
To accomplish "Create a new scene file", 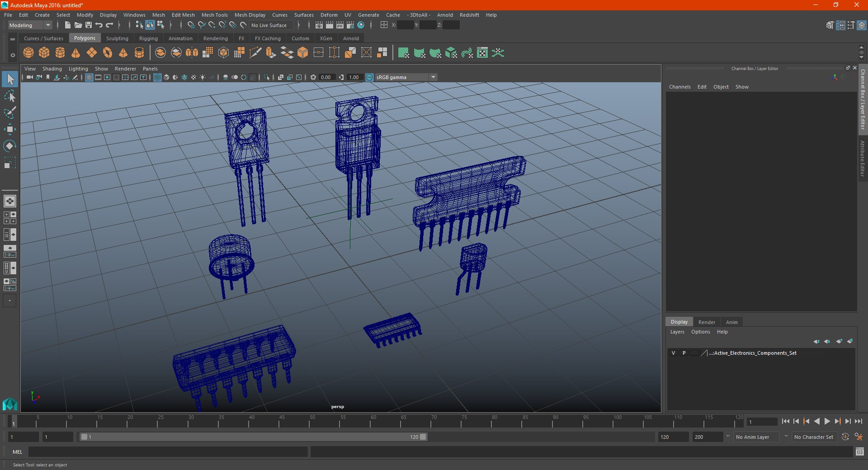I will [68, 25].
